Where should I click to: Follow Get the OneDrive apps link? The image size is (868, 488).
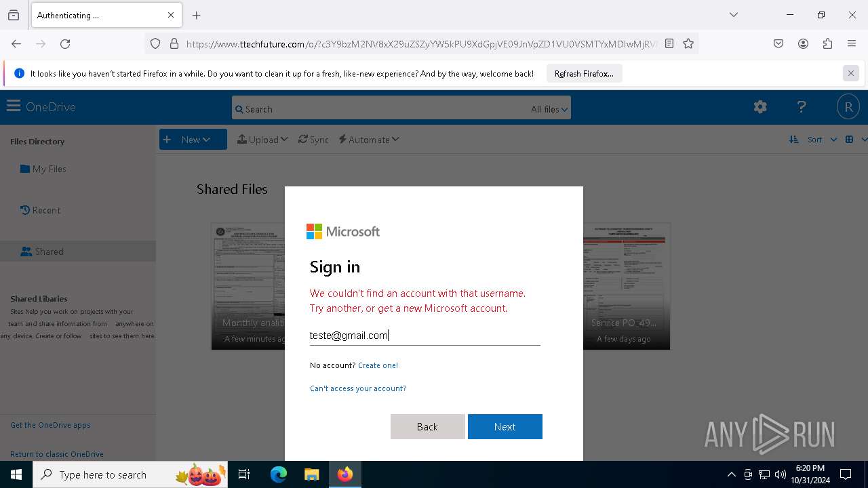[50, 425]
